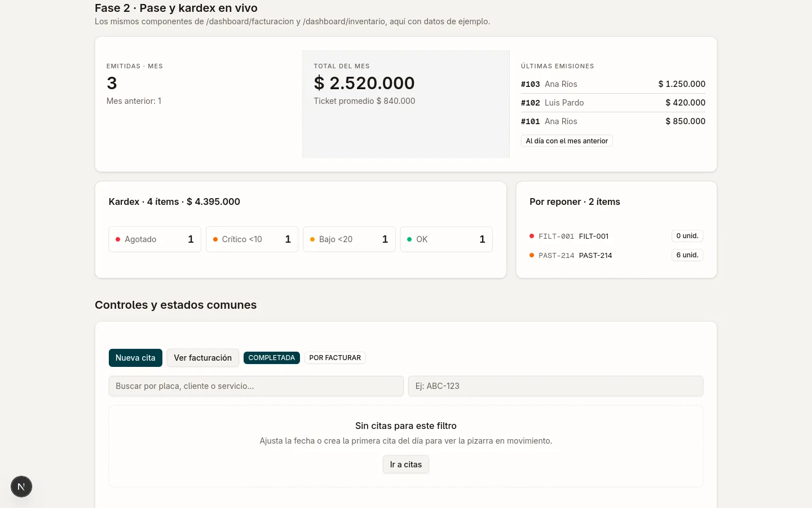Open invoice #103 Ana Ríos
The height and width of the screenshot is (508, 812).
(x=614, y=84)
